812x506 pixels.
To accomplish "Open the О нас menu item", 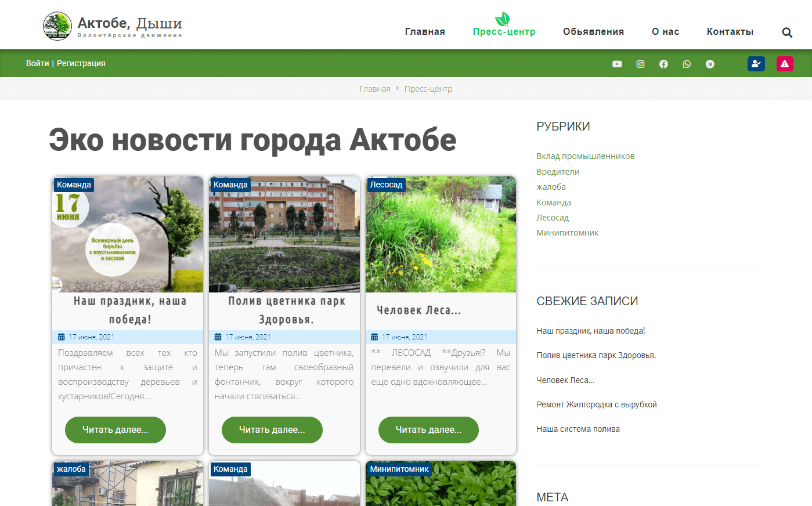I will coord(665,32).
